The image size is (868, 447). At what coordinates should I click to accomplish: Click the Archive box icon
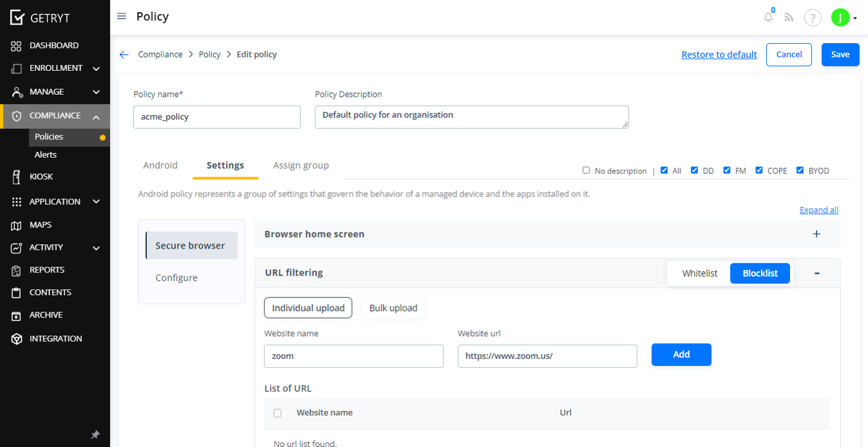tap(17, 316)
